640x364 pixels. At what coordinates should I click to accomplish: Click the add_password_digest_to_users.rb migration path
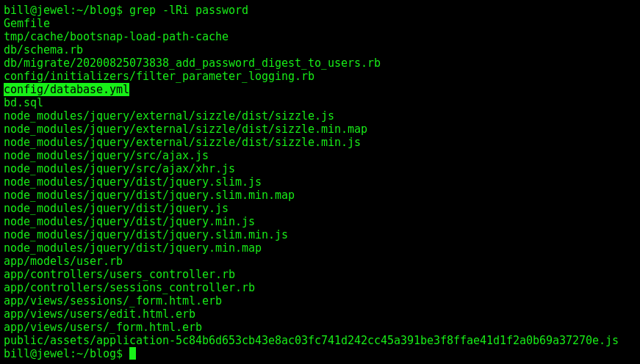[192, 63]
